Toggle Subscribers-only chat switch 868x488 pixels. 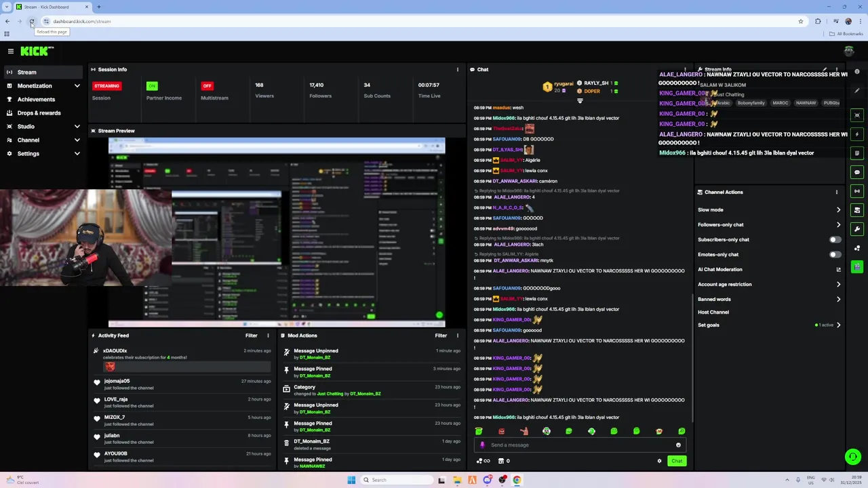pos(835,240)
